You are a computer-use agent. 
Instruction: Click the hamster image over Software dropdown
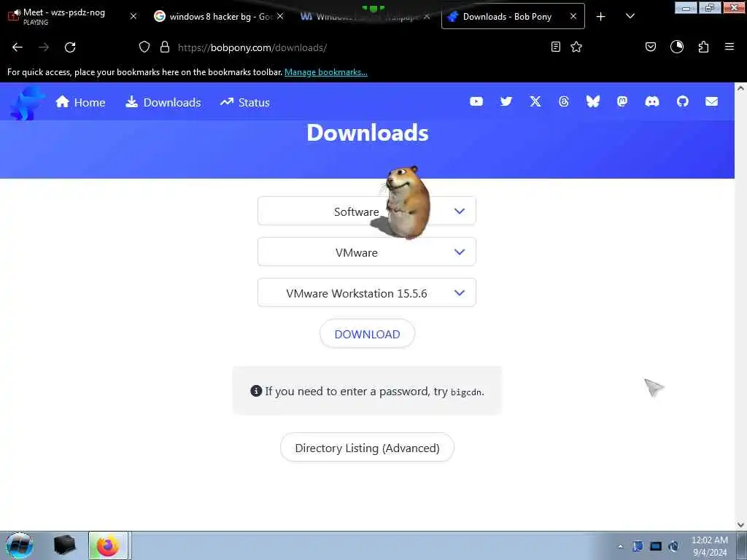(x=403, y=203)
